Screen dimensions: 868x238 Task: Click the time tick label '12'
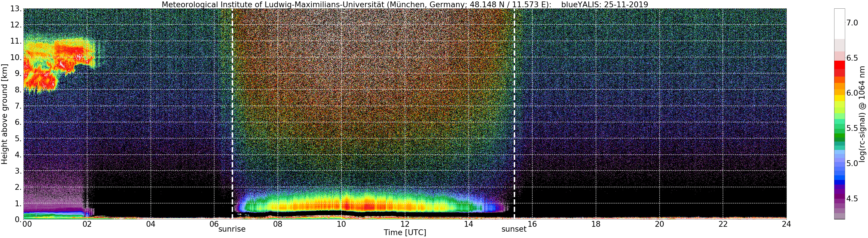click(x=405, y=224)
